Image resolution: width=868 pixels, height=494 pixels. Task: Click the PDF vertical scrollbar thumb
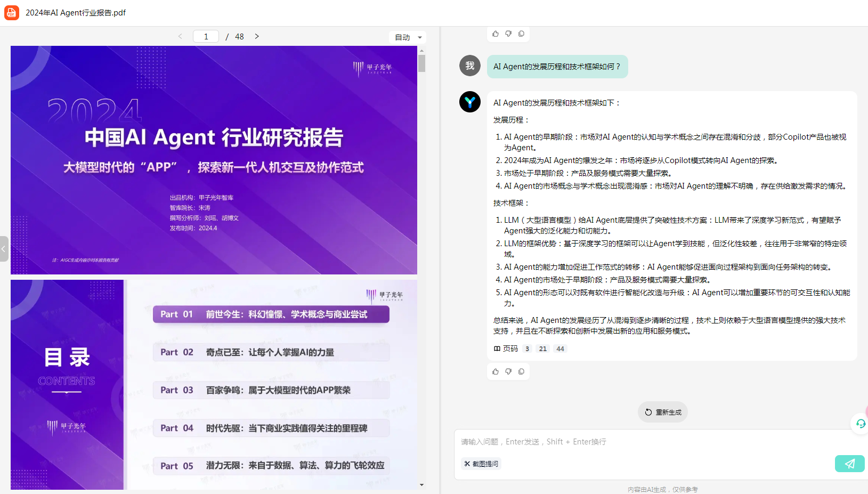point(422,63)
